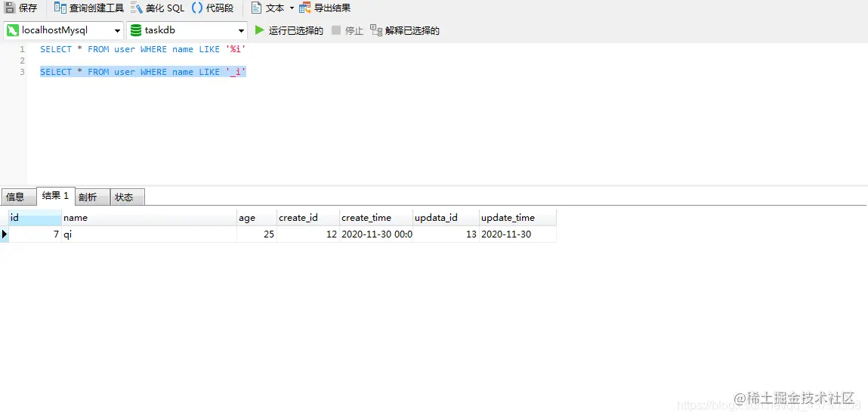Screen dimensions: 868x419
Task: Click the name column header
Action: [x=150, y=218]
